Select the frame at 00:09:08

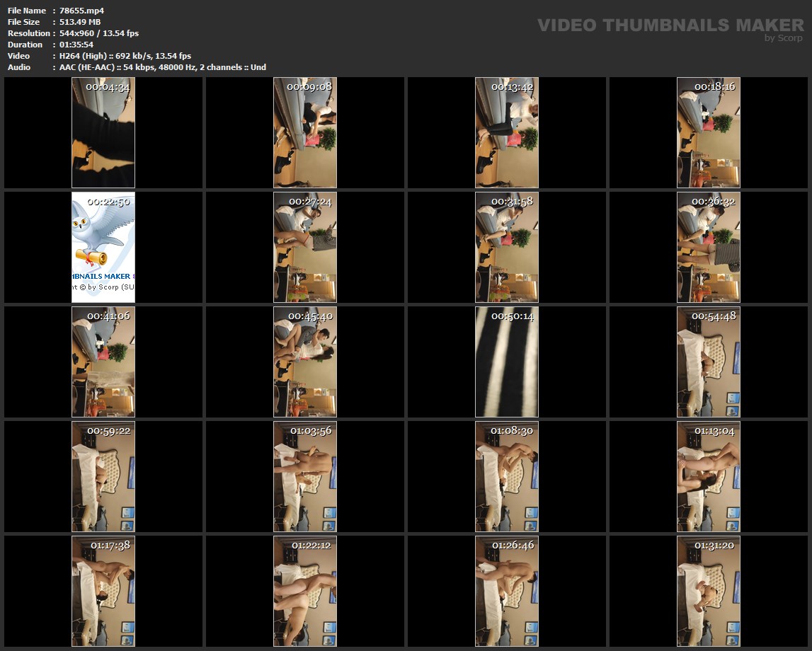tap(305, 133)
